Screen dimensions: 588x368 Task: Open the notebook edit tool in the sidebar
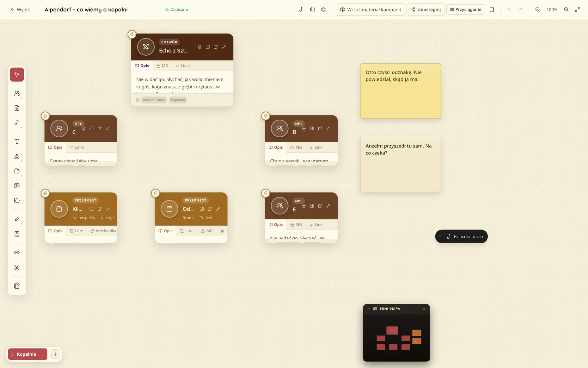17,286
